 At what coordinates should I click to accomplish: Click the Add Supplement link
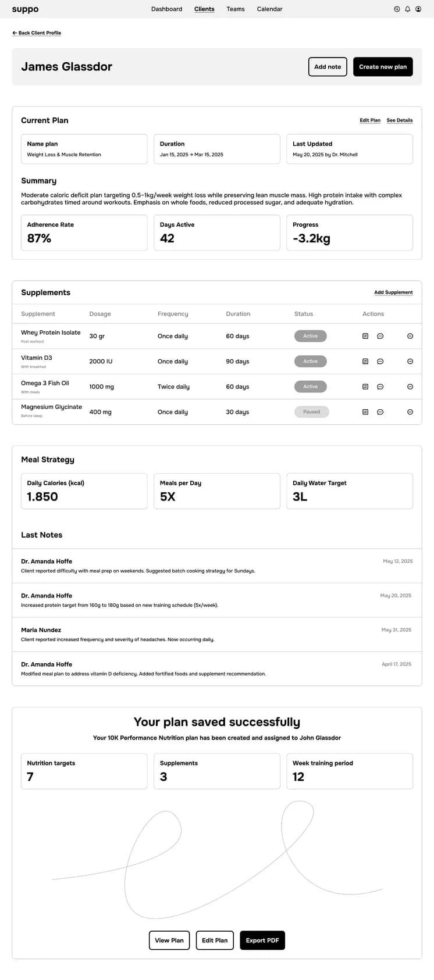pyautogui.click(x=393, y=292)
